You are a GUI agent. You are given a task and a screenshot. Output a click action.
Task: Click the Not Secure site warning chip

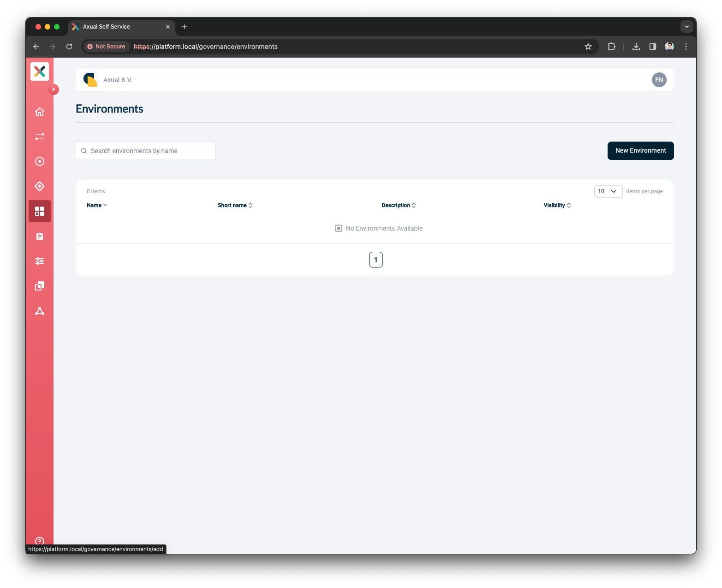[x=107, y=47]
